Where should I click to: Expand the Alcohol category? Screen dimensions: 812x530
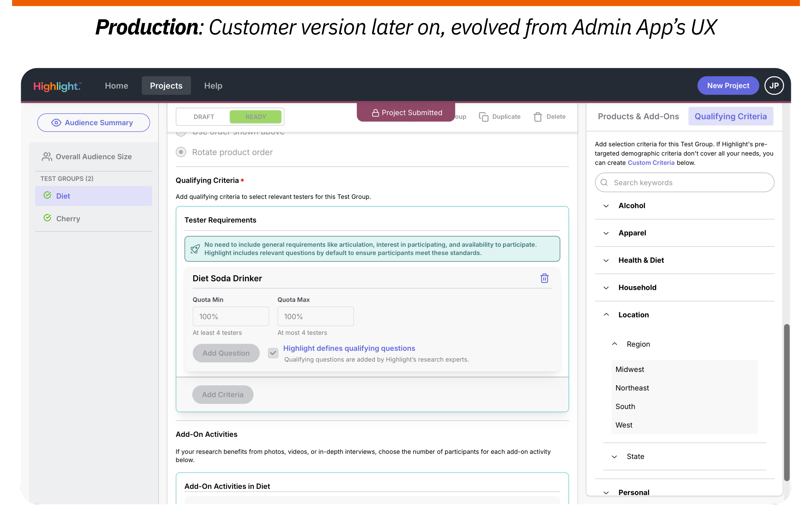point(684,206)
